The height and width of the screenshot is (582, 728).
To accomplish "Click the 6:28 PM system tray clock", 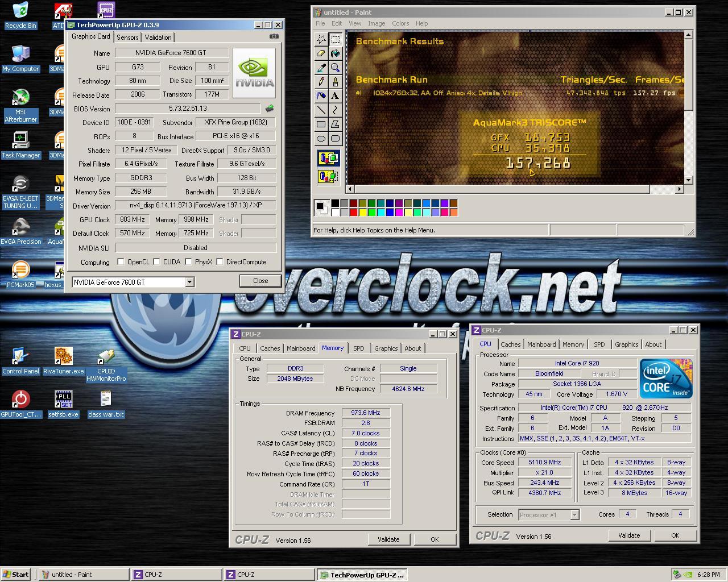I will [x=708, y=575].
